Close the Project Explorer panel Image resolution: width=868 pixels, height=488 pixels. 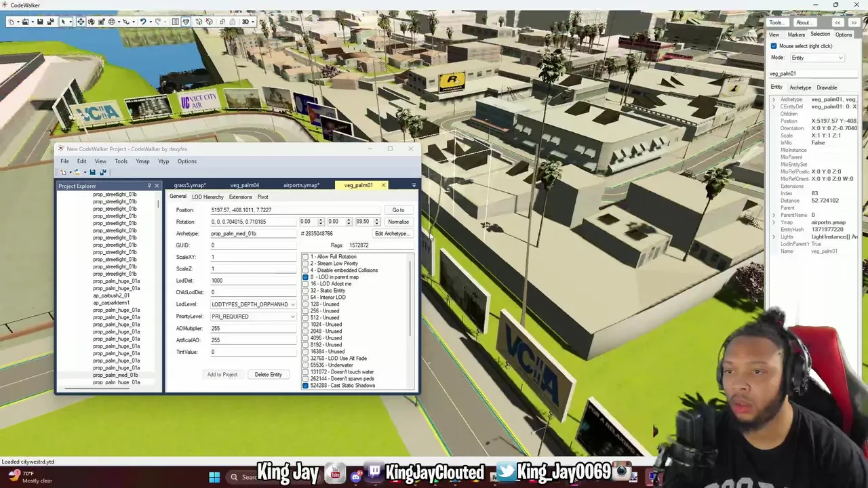point(157,186)
